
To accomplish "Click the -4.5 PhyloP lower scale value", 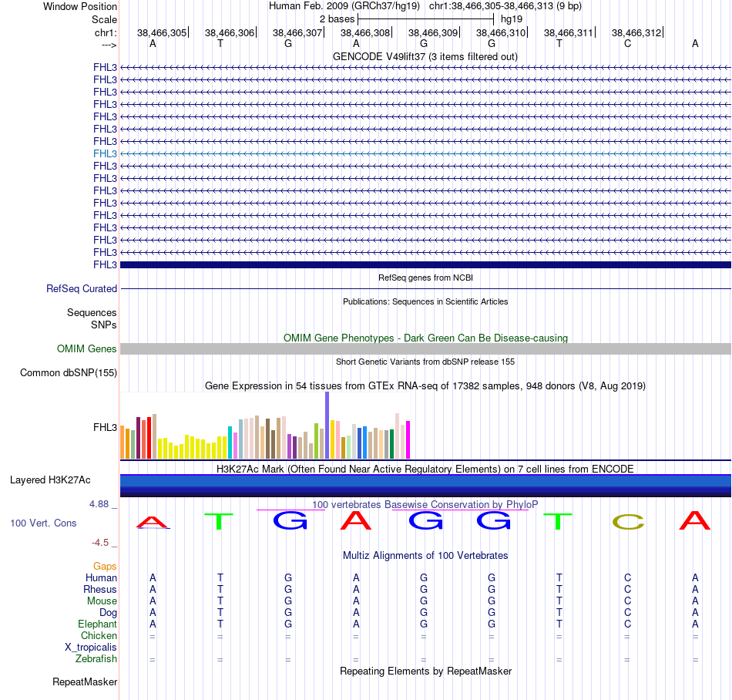I will tap(100, 542).
